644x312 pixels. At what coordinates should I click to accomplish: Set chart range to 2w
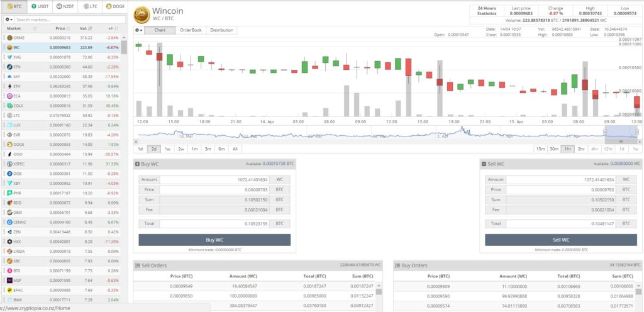point(180,149)
